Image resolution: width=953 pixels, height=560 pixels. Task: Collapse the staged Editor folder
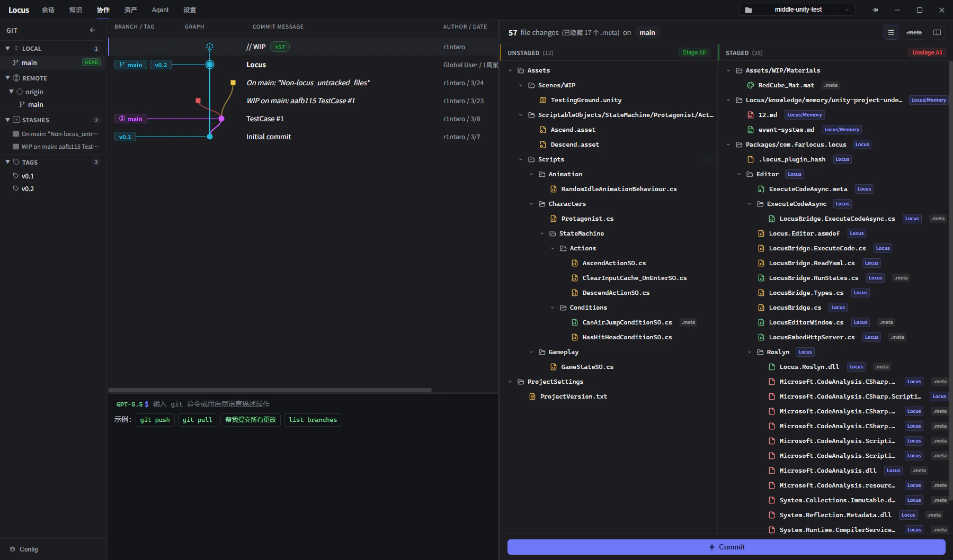(740, 174)
